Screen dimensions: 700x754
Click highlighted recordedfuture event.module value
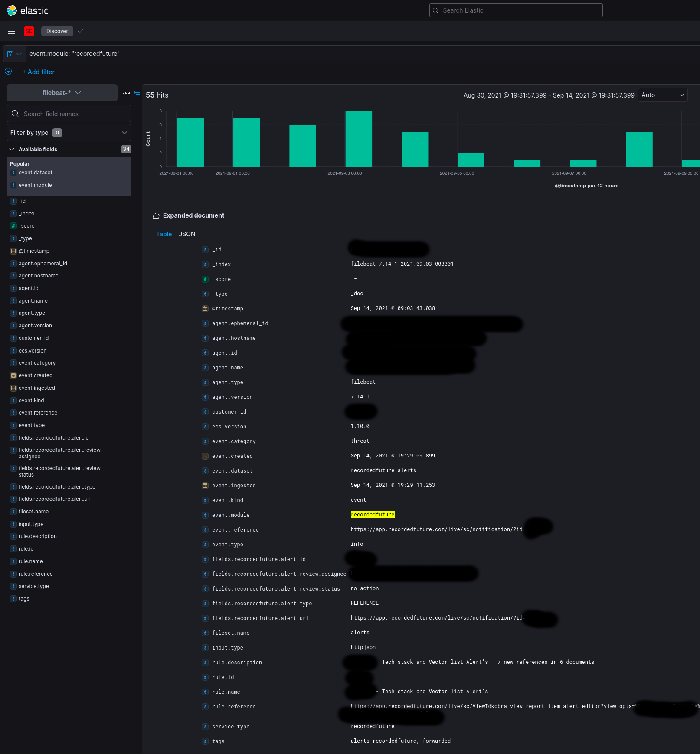point(373,515)
